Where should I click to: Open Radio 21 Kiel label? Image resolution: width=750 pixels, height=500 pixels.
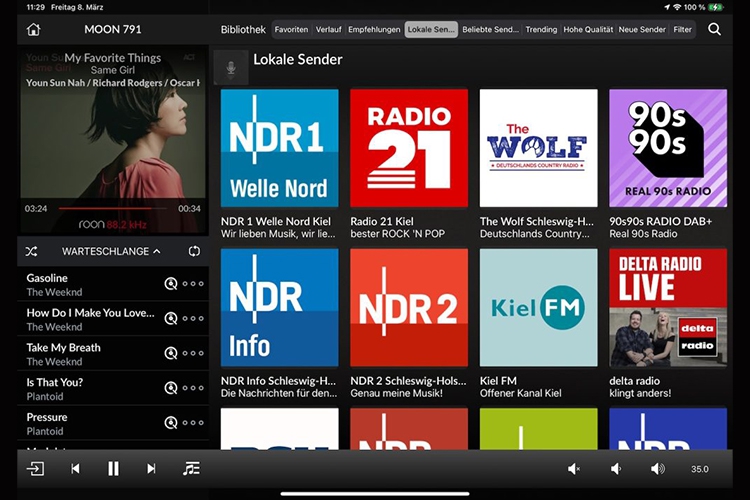click(x=397, y=227)
